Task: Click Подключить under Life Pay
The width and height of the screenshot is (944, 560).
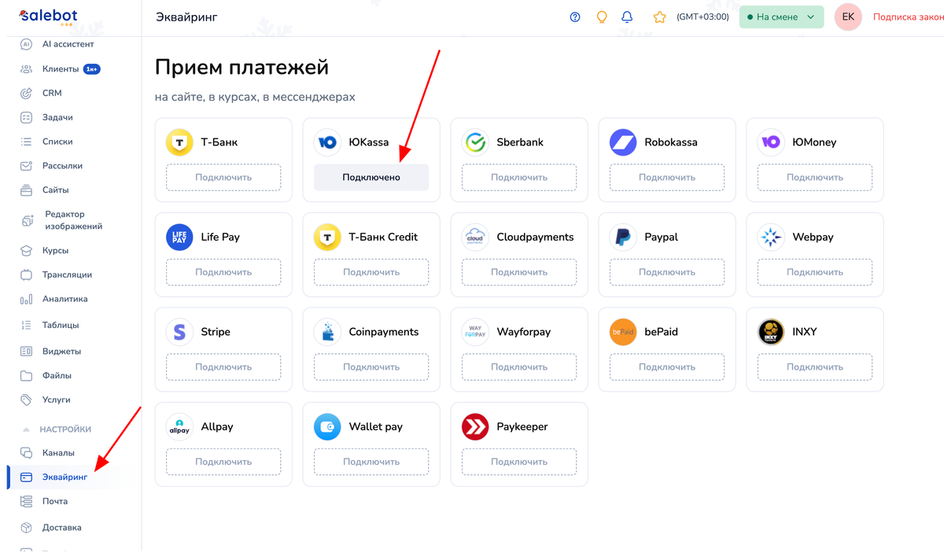Action: (x=223, y=272)
